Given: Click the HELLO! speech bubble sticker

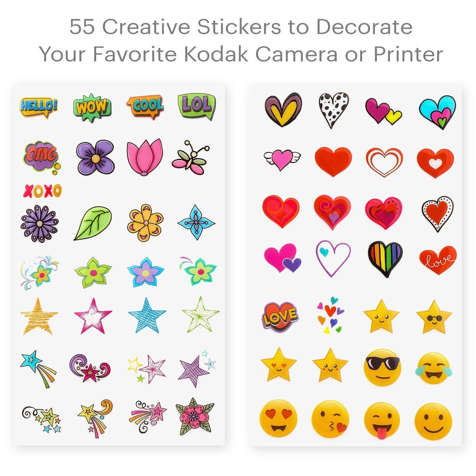Looking at the screenshot, I should (x=39, y=107).
